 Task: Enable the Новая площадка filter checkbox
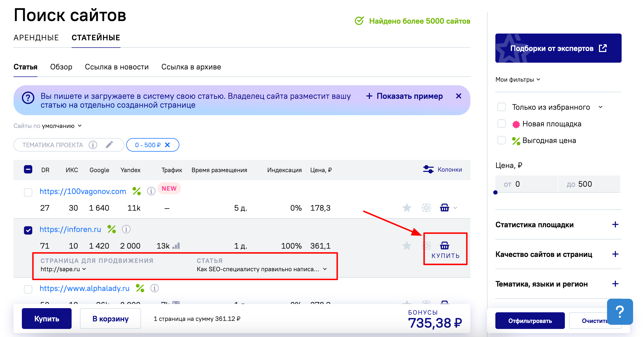coord(501,124)
